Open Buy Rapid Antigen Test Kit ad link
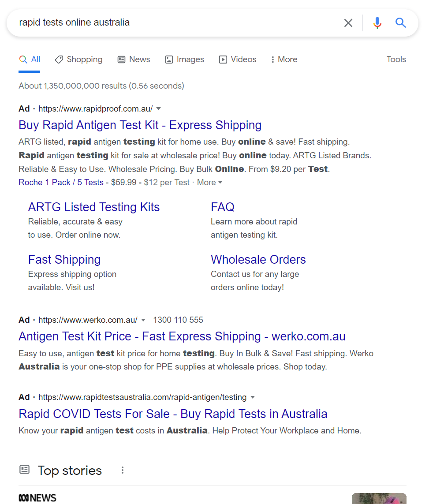Viewport: 429px width, 504px height. click(140, 125)
